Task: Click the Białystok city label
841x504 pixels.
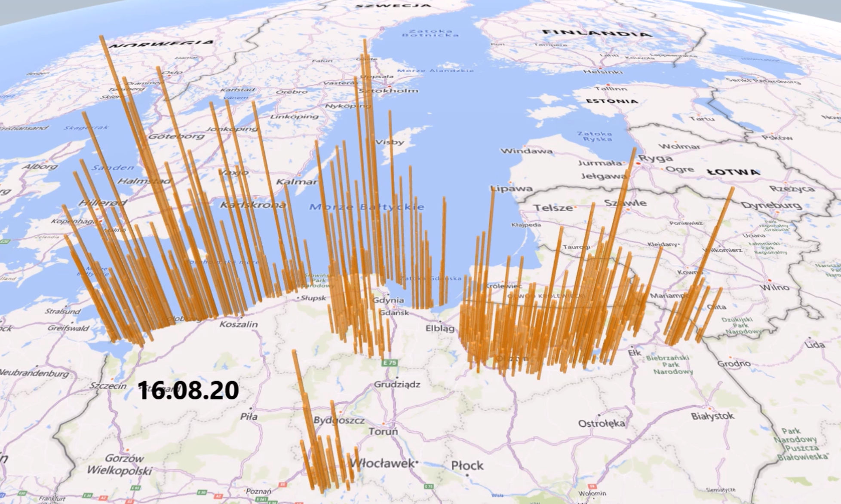Action: tap(712, 416)
